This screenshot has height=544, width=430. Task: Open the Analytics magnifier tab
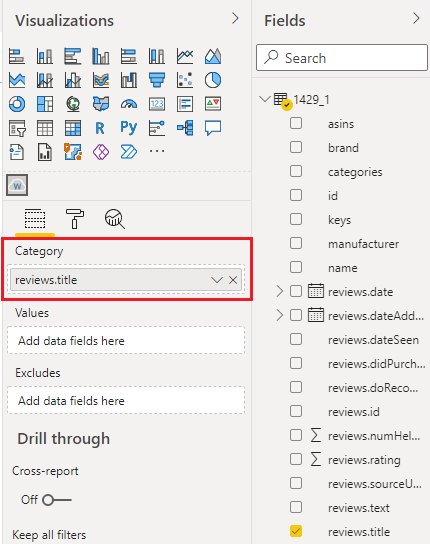[115, 219]
